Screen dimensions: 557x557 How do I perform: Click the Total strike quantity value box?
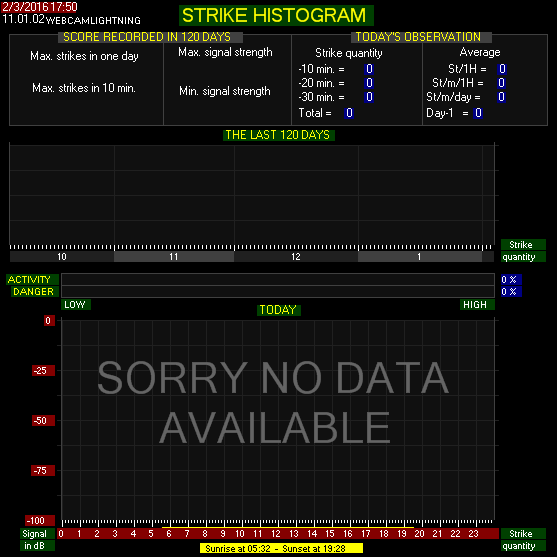pos(349,113)
